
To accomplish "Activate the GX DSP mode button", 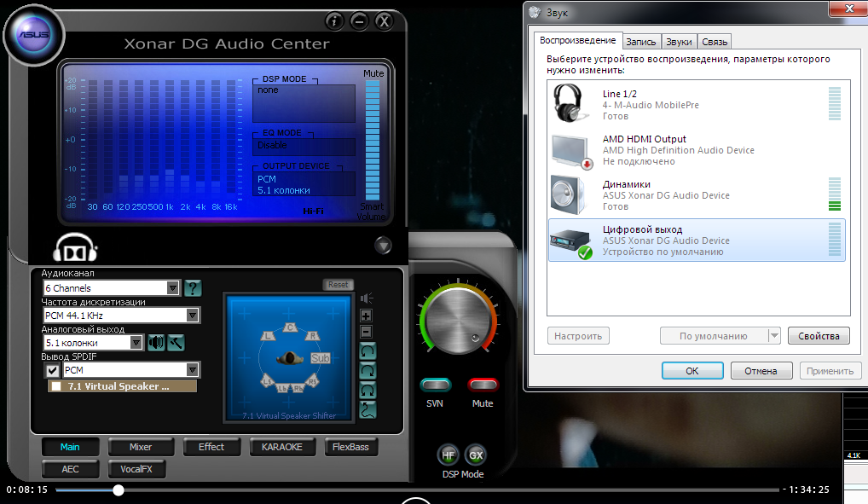I will click(476, 455).
